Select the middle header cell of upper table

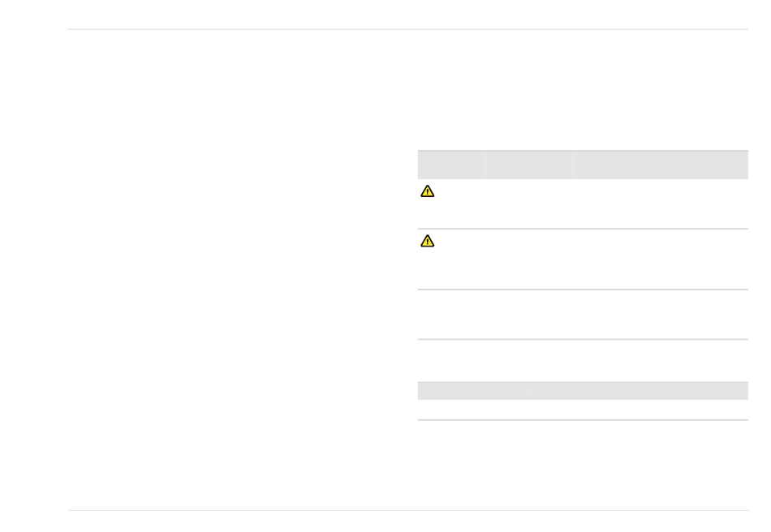pyautogui.click(x=529, y=165)
